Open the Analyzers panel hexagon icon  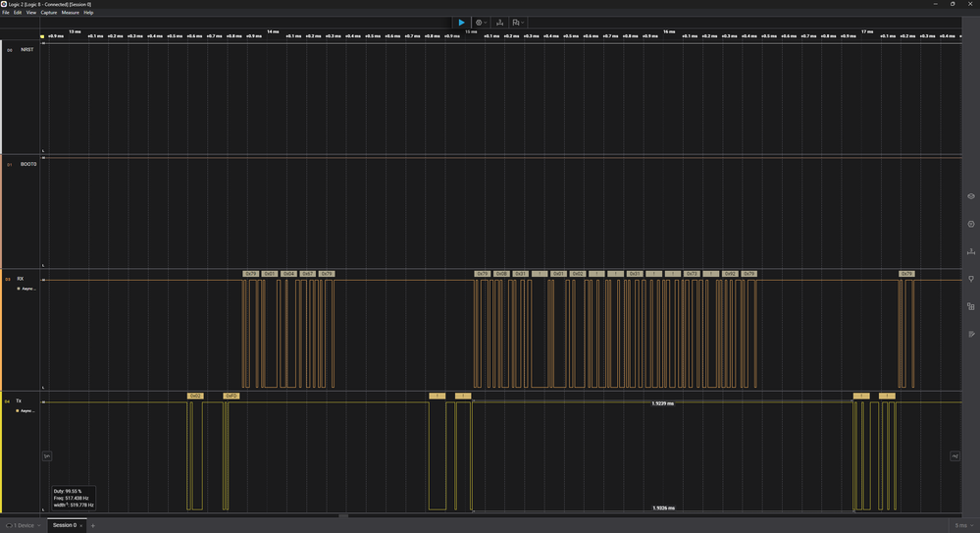970,224
